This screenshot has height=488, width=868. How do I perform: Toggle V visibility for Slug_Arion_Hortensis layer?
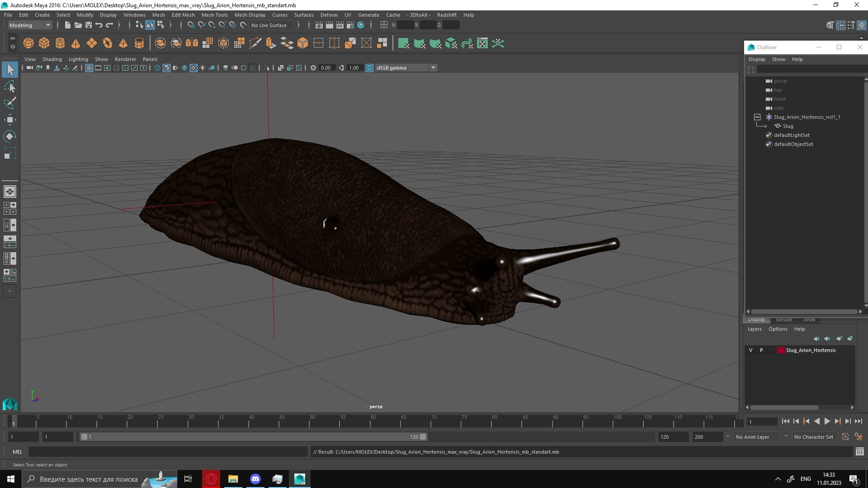click(x=751, y=350)
